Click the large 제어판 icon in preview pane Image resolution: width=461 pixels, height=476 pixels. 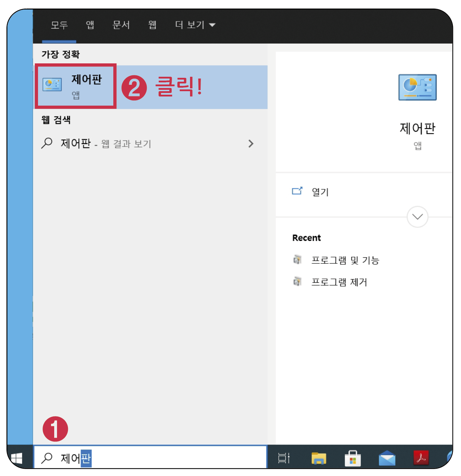pyautogui.click(x=417, y=87)
